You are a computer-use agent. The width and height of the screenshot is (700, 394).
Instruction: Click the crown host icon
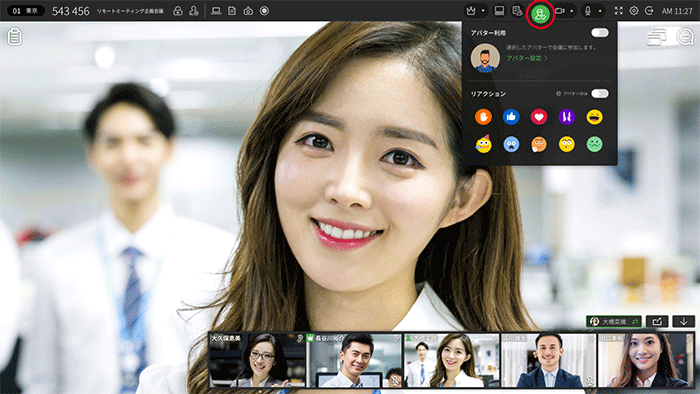(x=471, y=11)
